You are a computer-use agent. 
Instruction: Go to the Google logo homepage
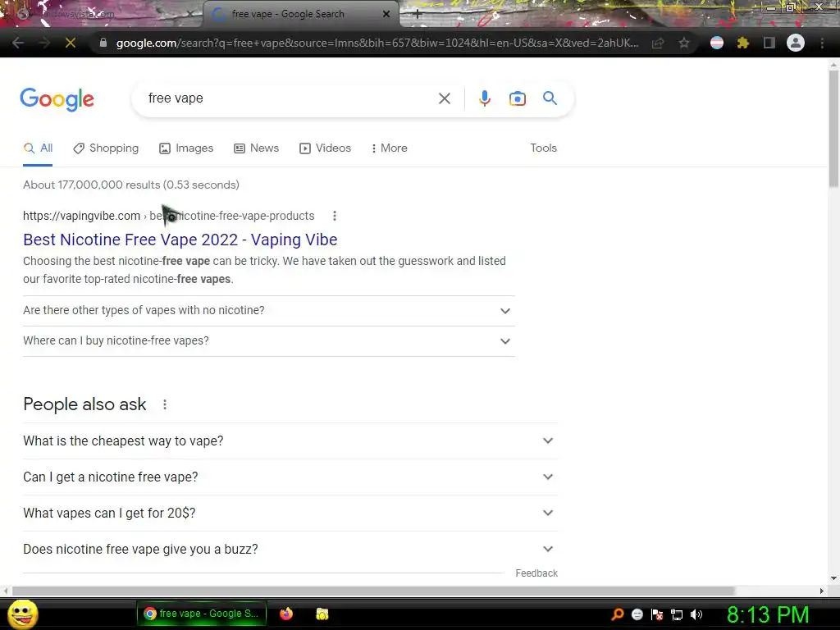(57, 99)
